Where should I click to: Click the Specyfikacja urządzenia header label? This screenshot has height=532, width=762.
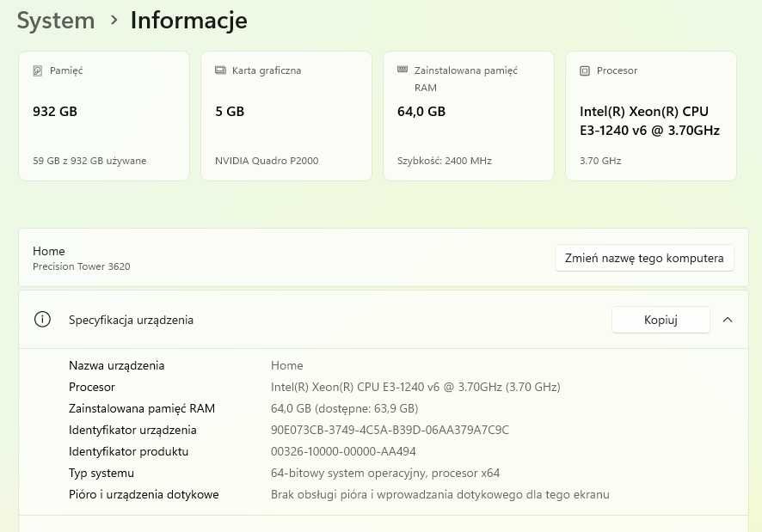click(132, 321)
